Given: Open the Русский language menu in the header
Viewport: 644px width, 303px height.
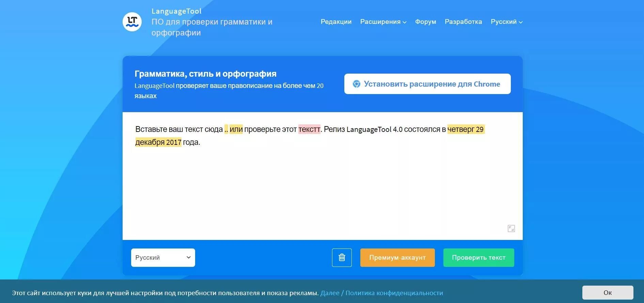Looking at the screenshot, I should click(x=506, y=22).
